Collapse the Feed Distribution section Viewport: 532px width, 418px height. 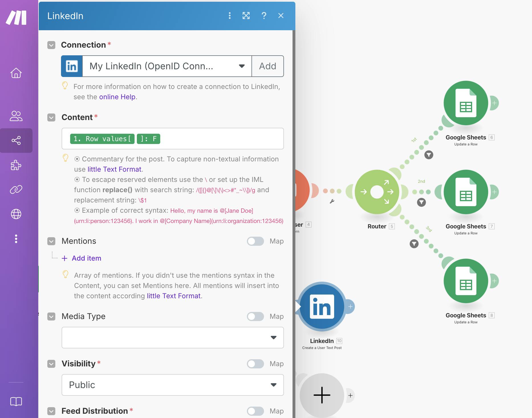pos(51,411)
